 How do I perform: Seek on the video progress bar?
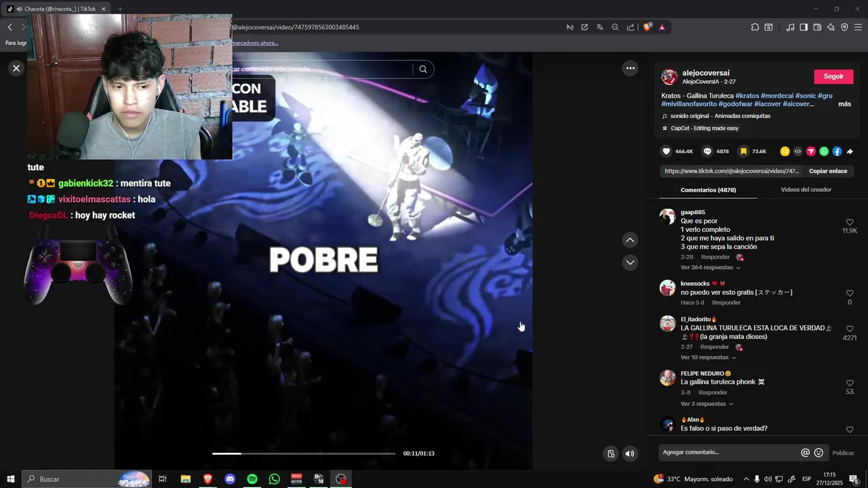point(304,453)
